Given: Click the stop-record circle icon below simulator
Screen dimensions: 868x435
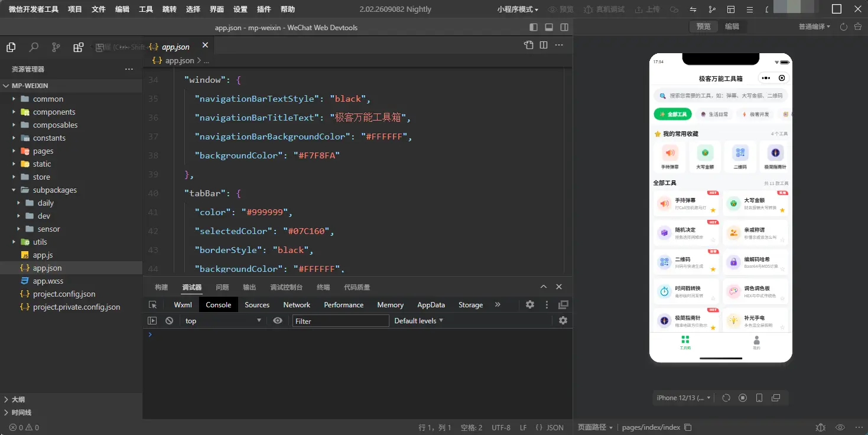Looking at the screenshot, I should pyautogui.click(x=743, y=398).
